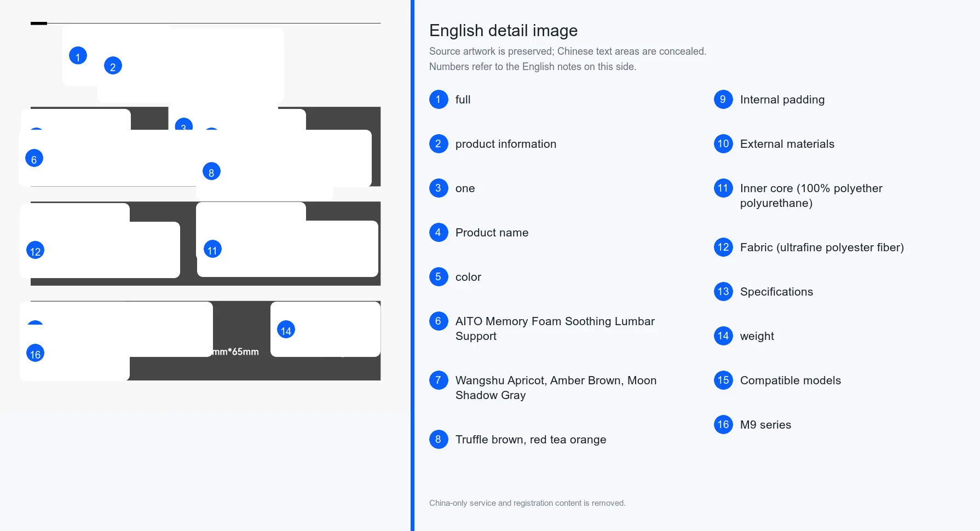980x531 pixels.
Task: Click marker 2 on the left artwork
Action: click(113, 66)
